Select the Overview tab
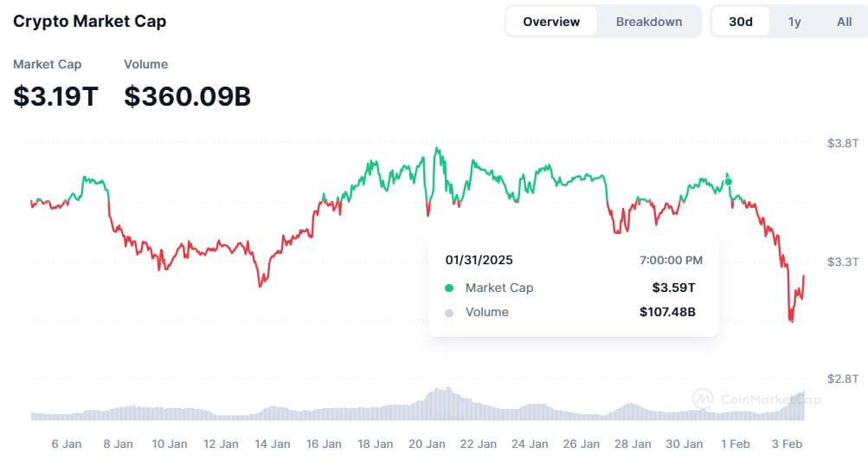The height and width of the screenshot is (473, 868). tap(551, 22)
